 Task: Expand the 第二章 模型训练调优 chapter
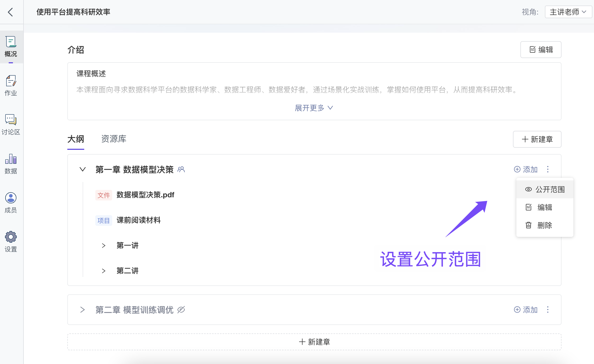(83, 310)
